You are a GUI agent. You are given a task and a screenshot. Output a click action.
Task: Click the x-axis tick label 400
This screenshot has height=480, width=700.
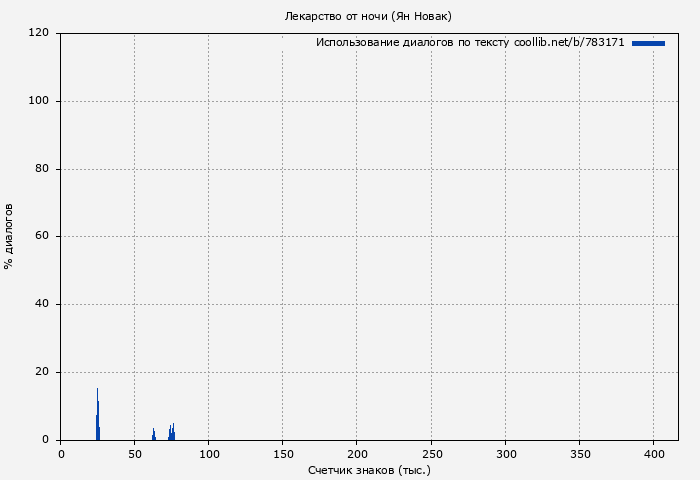click(x=653, y=454)
